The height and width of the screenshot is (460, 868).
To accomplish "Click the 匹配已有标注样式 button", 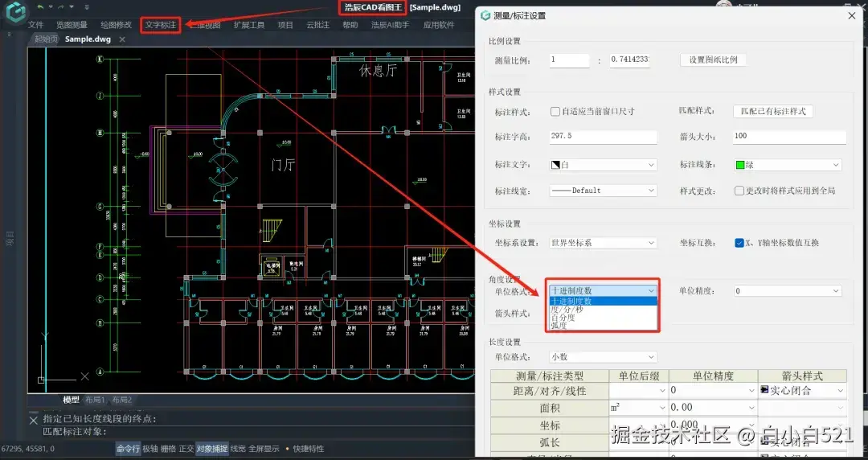I will [773, 112].
